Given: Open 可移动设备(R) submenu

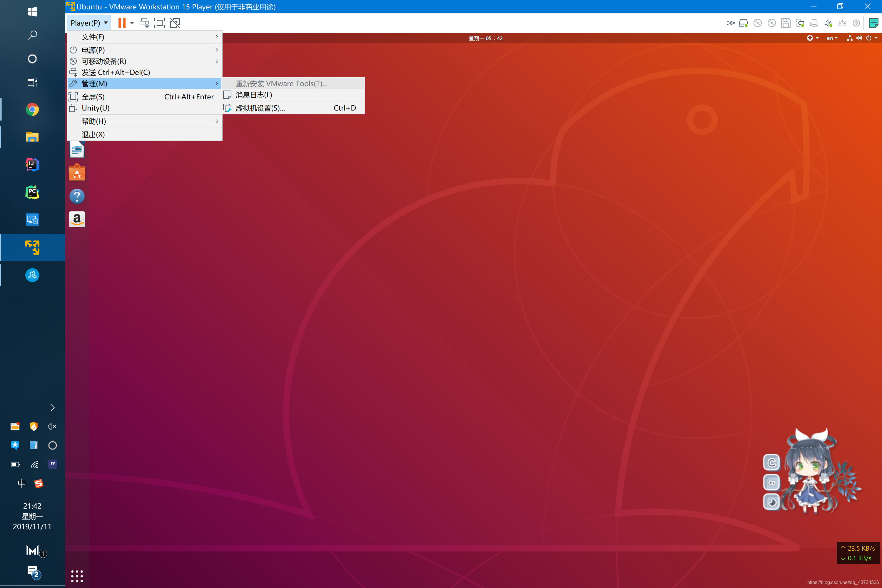Looking at the screenshot, I should [x=145, y=61].
